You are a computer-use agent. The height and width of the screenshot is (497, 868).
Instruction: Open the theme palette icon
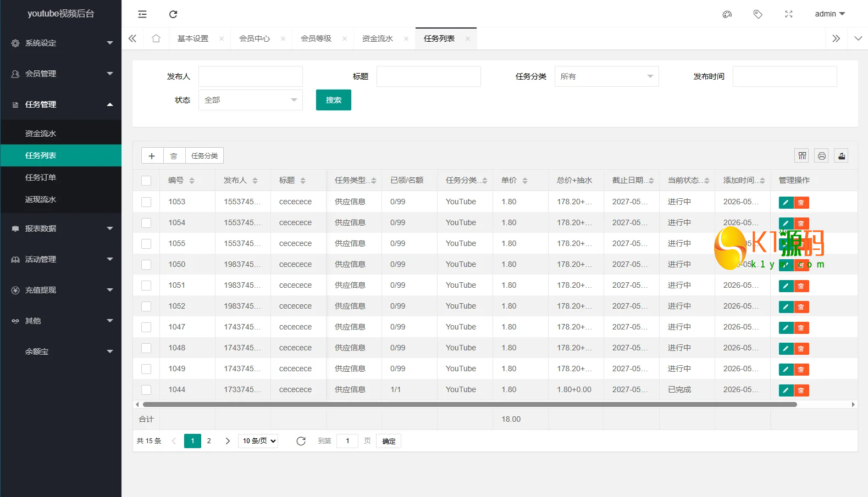[727, 14]
